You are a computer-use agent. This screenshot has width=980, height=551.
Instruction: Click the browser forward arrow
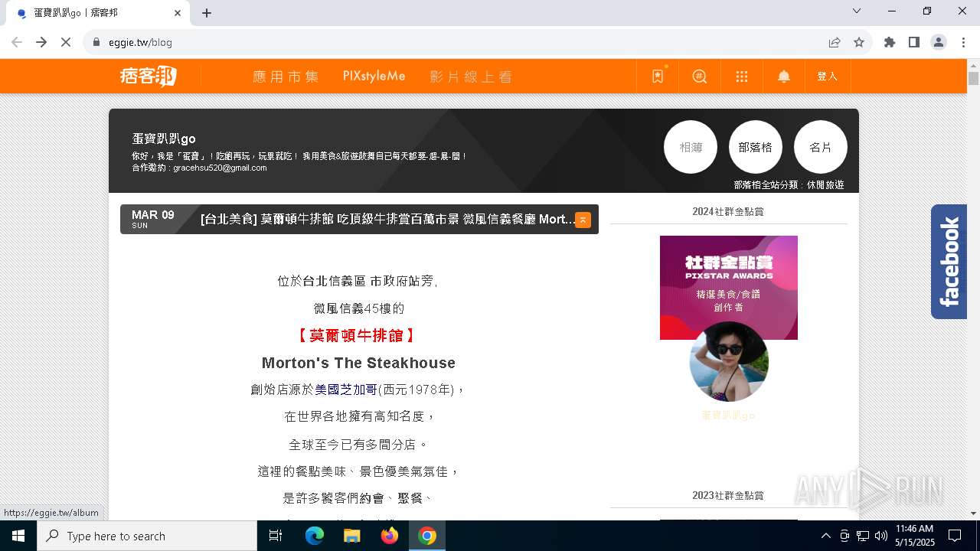[41, 42]
